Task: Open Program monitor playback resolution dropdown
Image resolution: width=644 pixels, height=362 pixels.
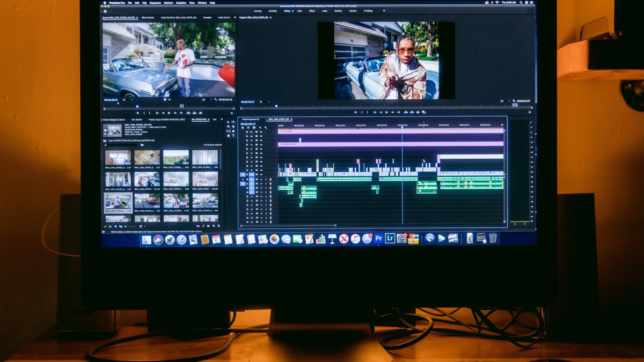Action: pos(504,101)
